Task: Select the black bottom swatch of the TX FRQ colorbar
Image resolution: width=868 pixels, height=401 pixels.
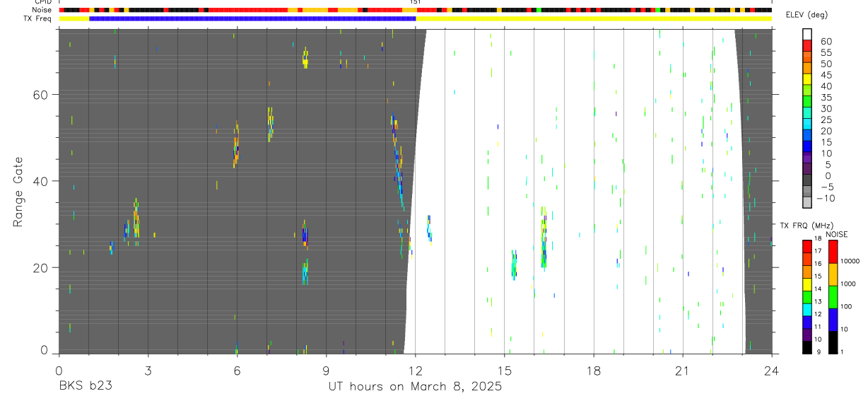Action: coord(807,347)
